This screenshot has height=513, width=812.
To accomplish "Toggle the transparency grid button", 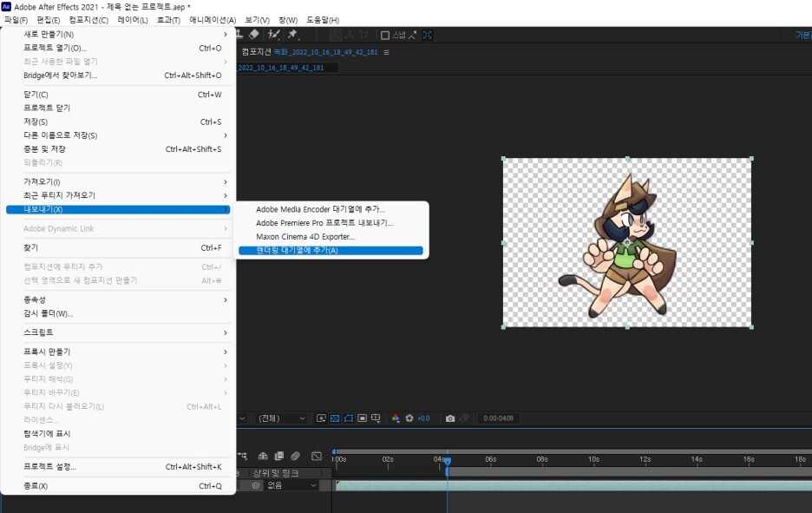I will point(335,418).
